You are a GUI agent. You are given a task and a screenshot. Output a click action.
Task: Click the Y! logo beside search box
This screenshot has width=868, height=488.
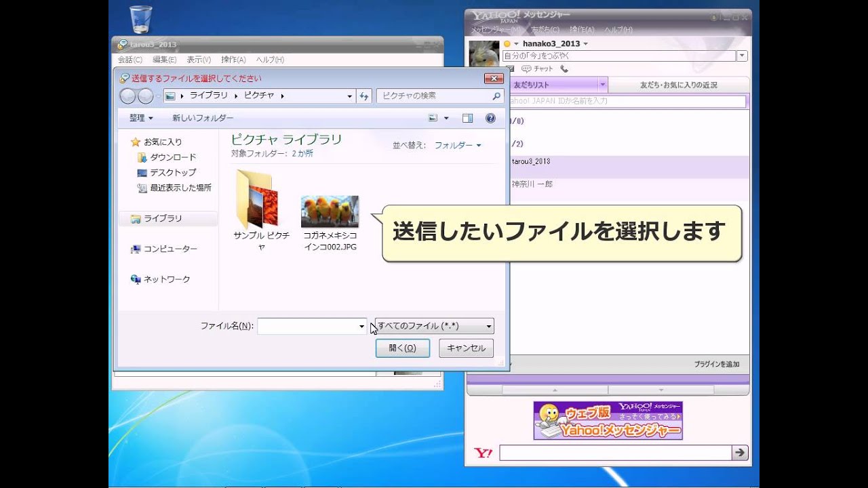click(x=483, y=453)
